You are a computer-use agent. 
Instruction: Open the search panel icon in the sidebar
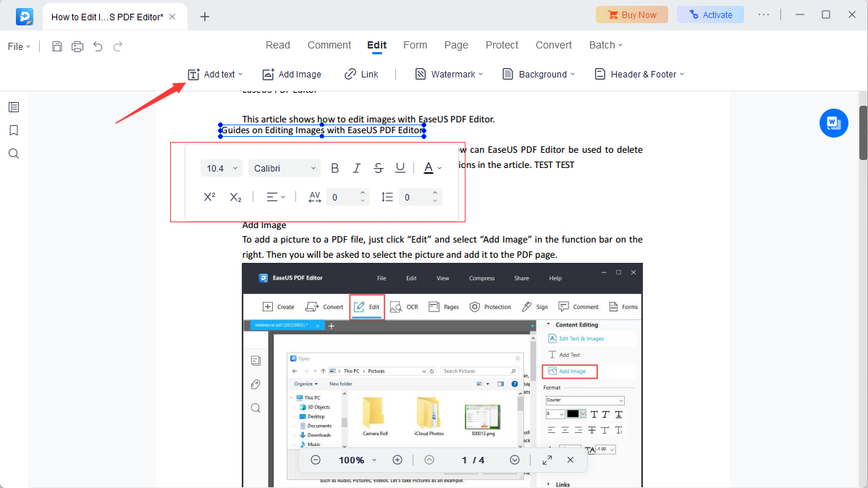pos(14,153)
